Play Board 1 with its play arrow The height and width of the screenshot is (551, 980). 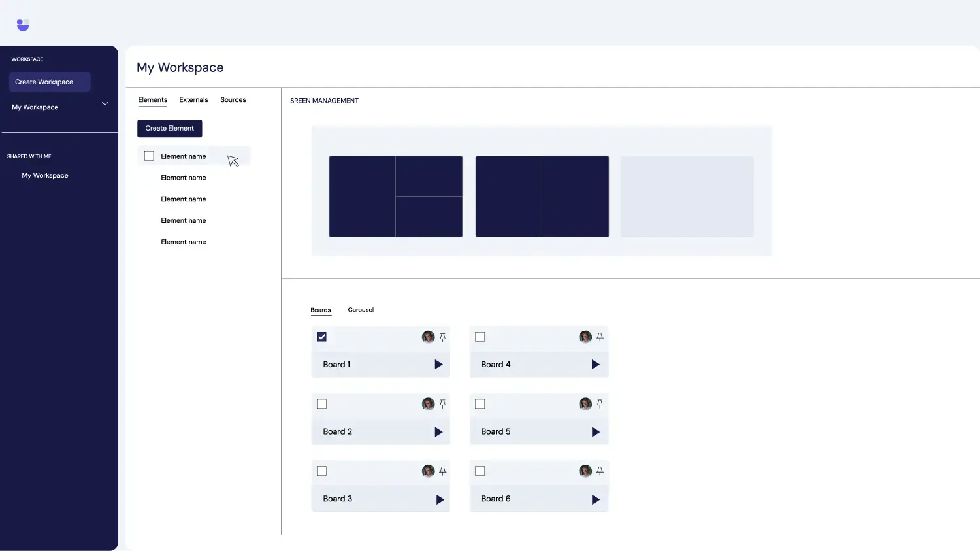(x=438, y=364)
